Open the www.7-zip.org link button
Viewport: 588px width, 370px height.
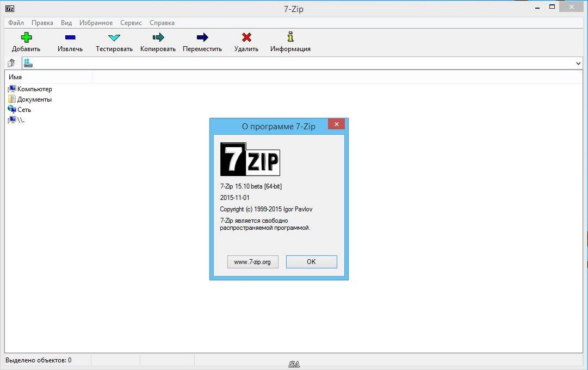tap(253, 262)
